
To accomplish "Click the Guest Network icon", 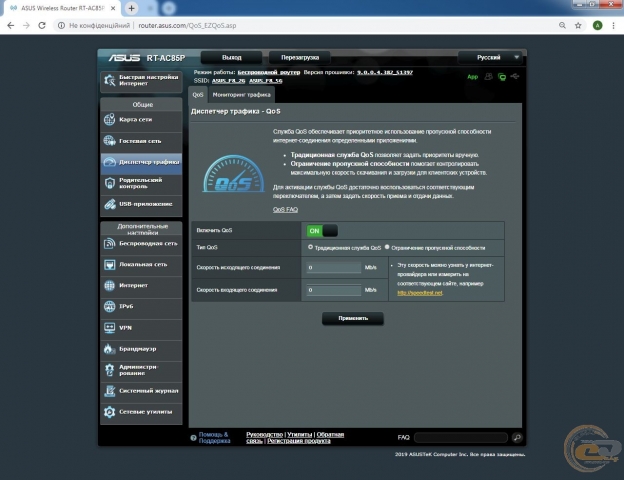I will (109, 140).
